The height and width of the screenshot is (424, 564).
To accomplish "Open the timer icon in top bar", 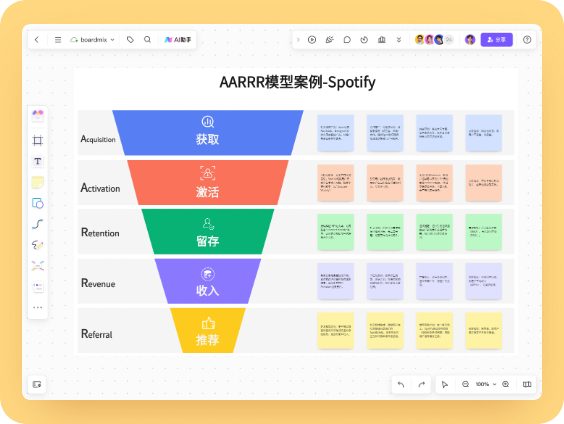I will 364,40.
